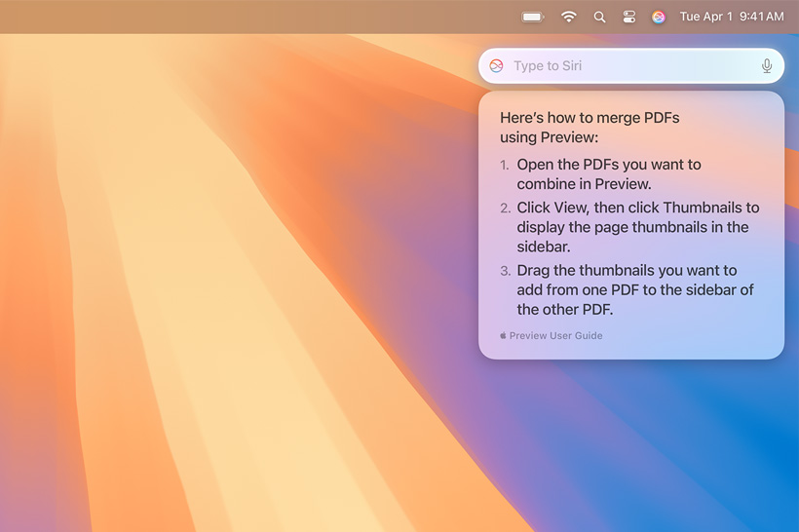Focus the Type to Siri field

[x=624, y=66]
